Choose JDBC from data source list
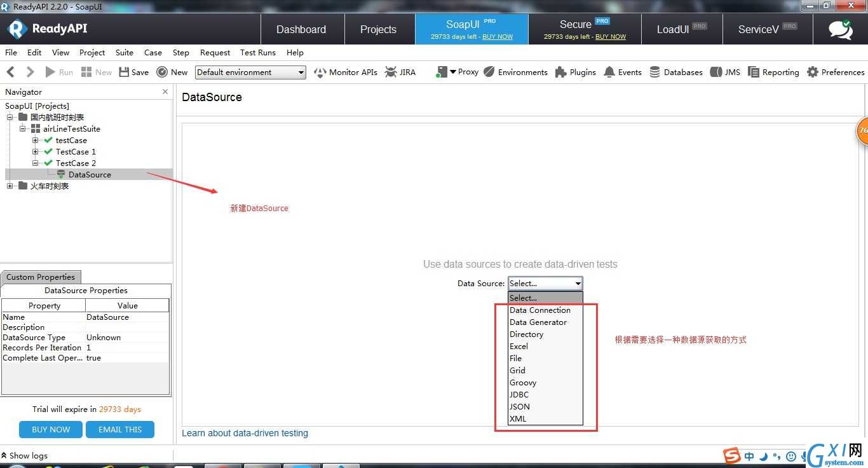This screenshot has width=868, height=468. 545,394
